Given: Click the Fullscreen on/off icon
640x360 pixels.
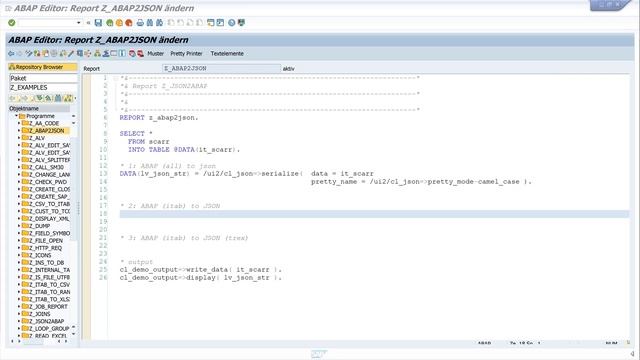Looking at the screenshot, I should click(114, 53).
